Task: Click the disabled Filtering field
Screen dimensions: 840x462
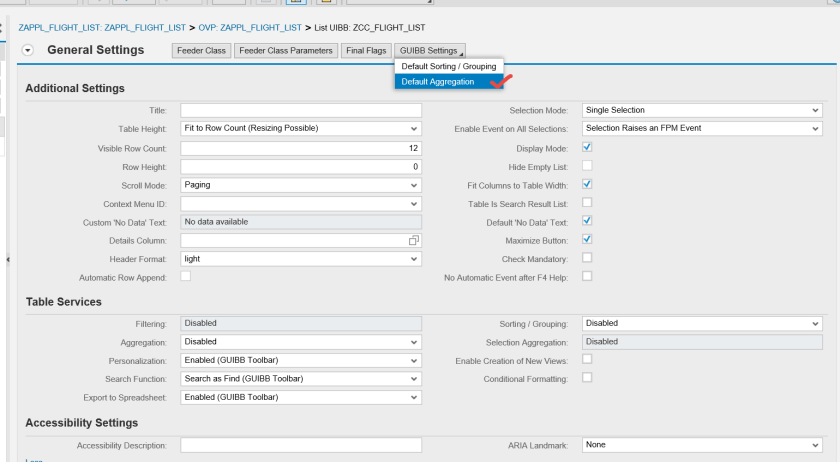Action: click(301, 323)
